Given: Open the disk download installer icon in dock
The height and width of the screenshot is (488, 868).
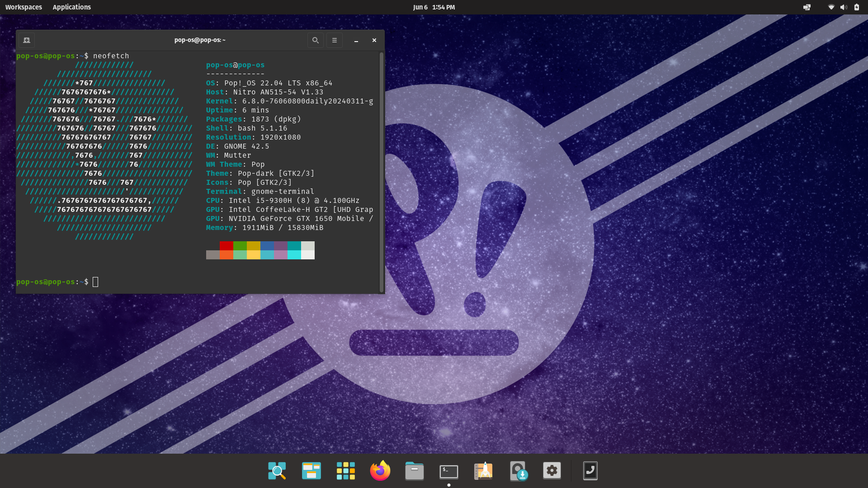Looking at the screenshot, I should [x=518, y=471].
